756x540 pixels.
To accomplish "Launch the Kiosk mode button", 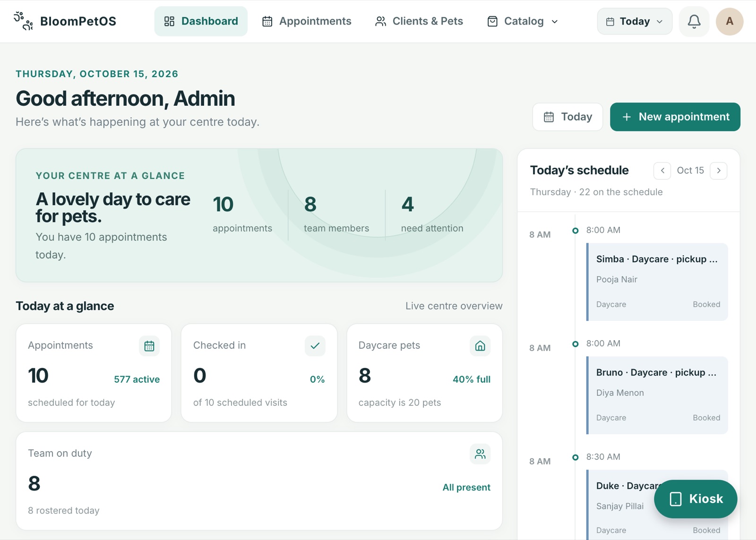I will click(x=696, y=499).
